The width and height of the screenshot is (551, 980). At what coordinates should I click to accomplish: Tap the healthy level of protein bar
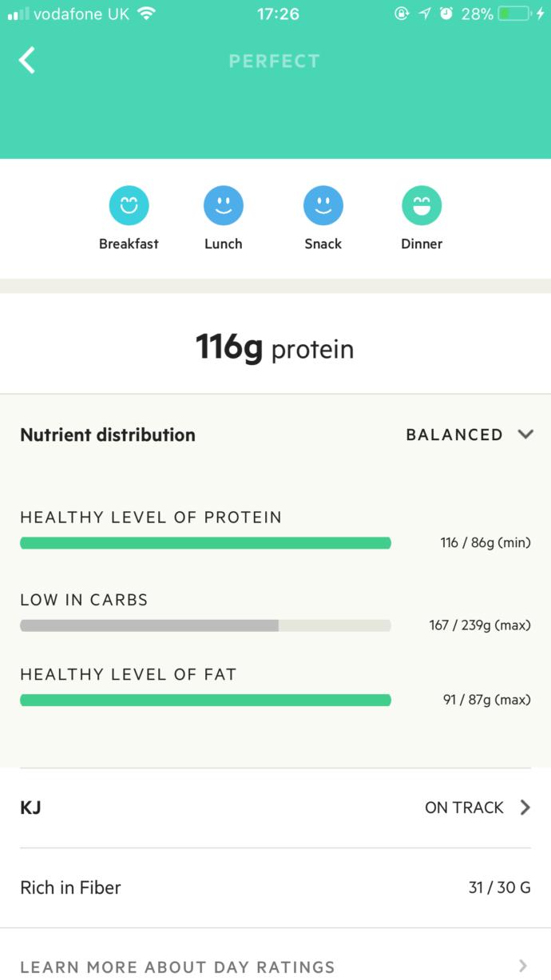pyautogui.click(x=205, y=543)
